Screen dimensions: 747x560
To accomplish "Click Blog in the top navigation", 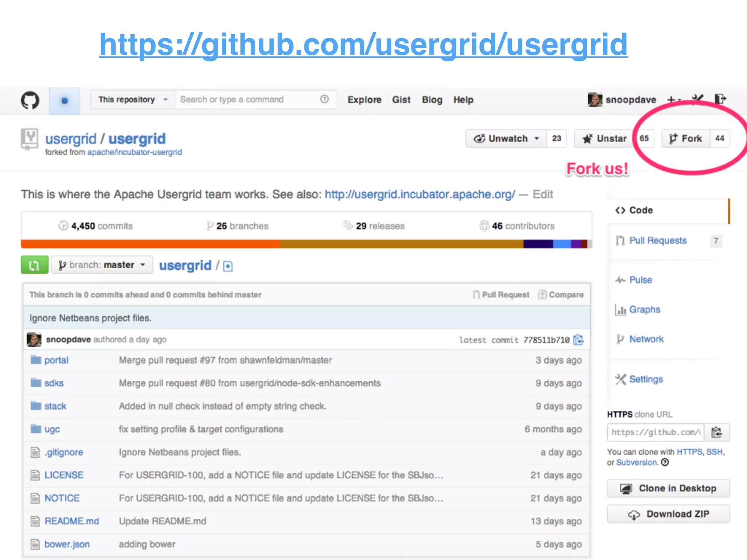I will [432, 100].
